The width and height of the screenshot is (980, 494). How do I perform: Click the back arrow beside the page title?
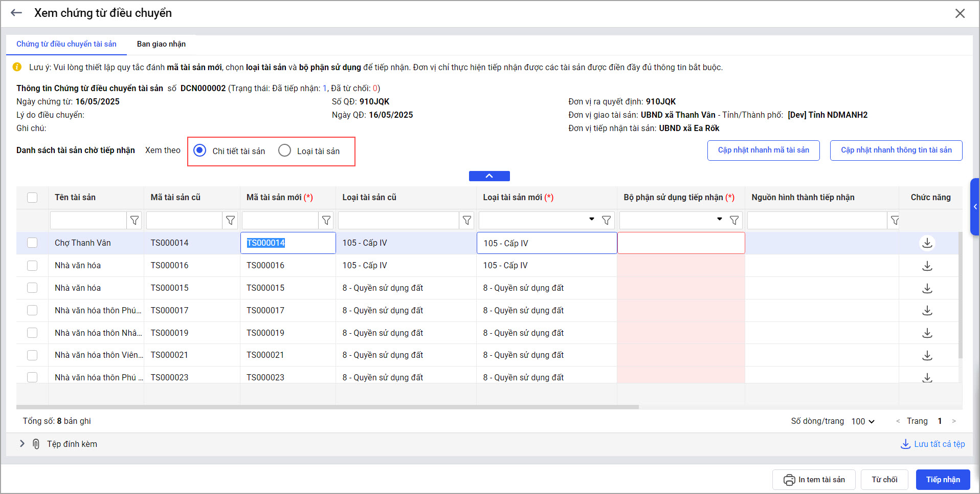pos(16,13)
